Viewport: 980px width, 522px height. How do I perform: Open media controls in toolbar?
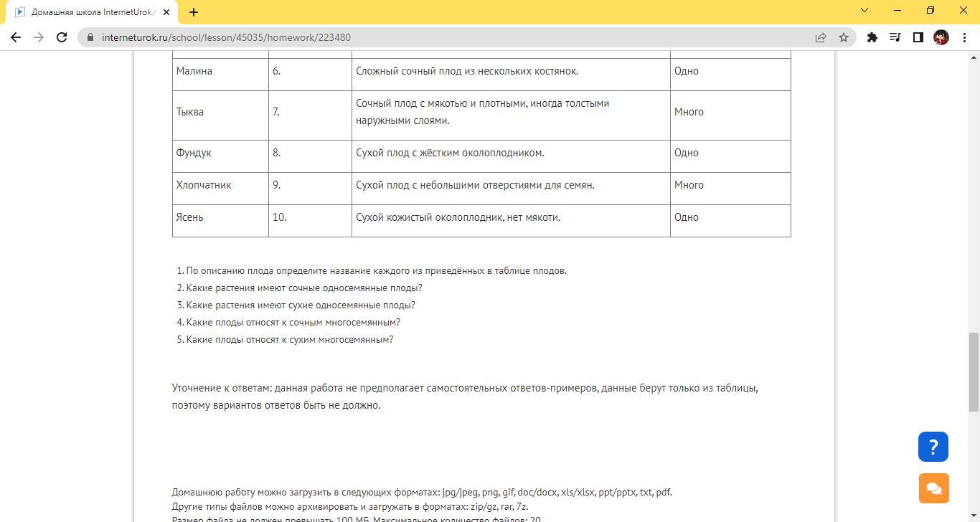click(895, 37)
